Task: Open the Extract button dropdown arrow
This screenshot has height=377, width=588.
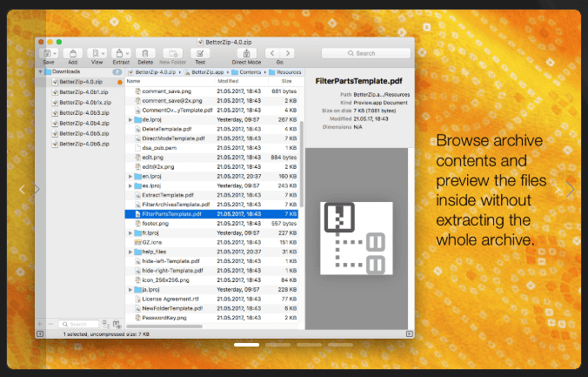Action: point(128,53)
